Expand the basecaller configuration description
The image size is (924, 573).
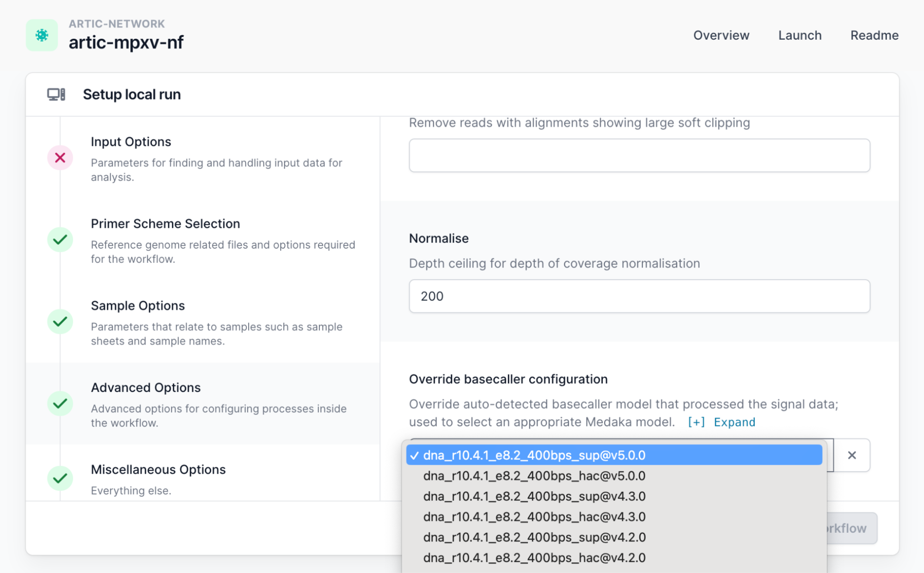(x=722, y=422)
